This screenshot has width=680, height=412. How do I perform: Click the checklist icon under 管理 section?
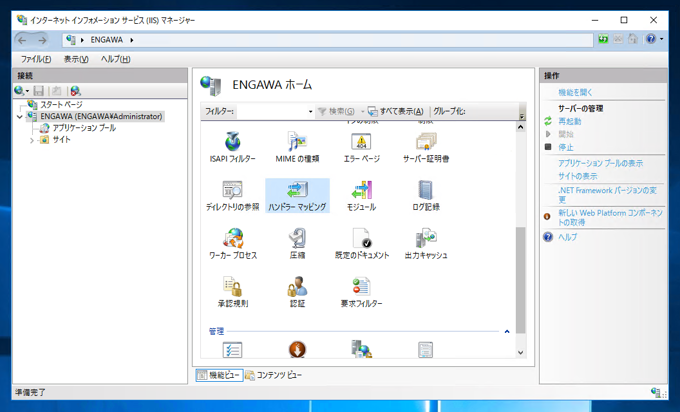tap(232, 350)
